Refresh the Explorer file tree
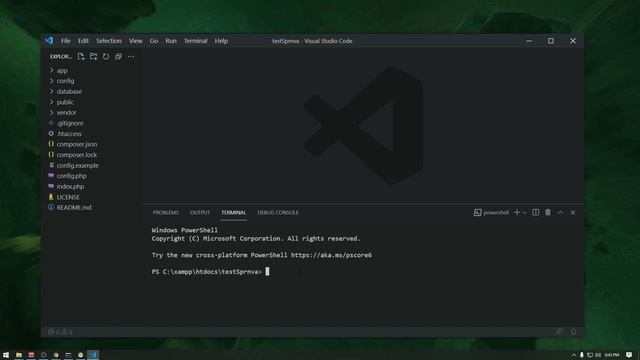 (x=106, y=56)
